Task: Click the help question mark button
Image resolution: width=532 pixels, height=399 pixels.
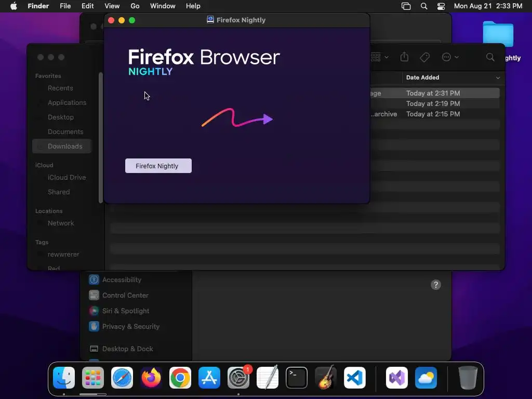Action: tap(436, 285)
